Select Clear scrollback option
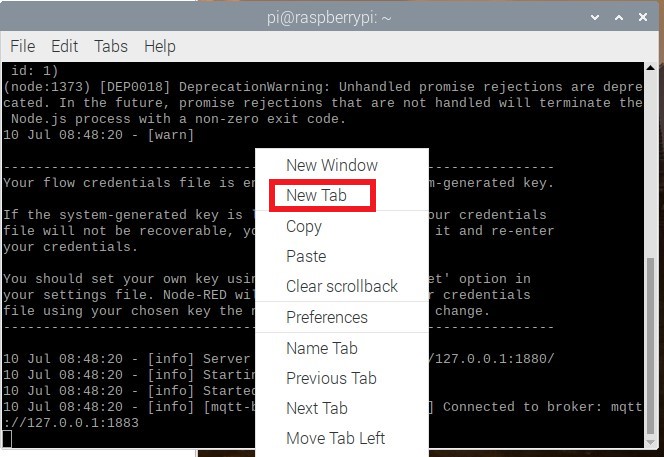This screenshot has height=457, width=664. (x=342, y=286)
